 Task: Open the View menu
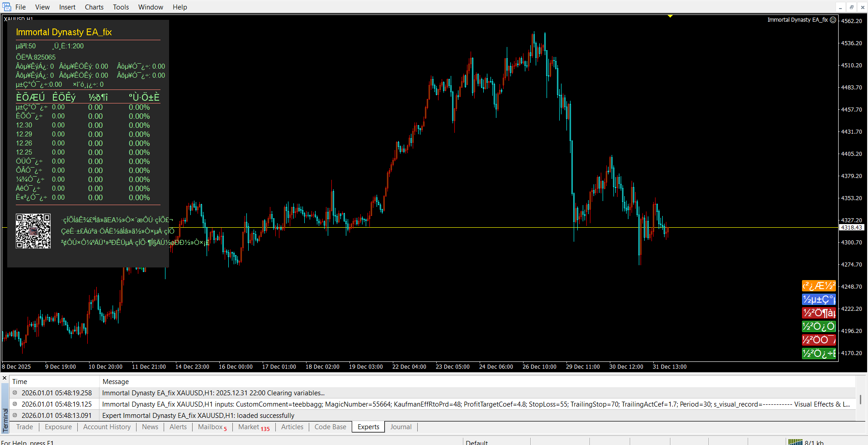click(42, 7)
